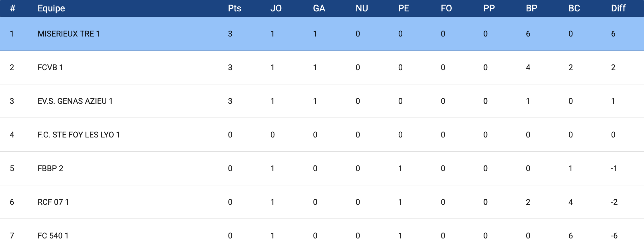Screen dimensions: 644x251
Task: Open the RCF 07 1 team
Action: point(53,202)
